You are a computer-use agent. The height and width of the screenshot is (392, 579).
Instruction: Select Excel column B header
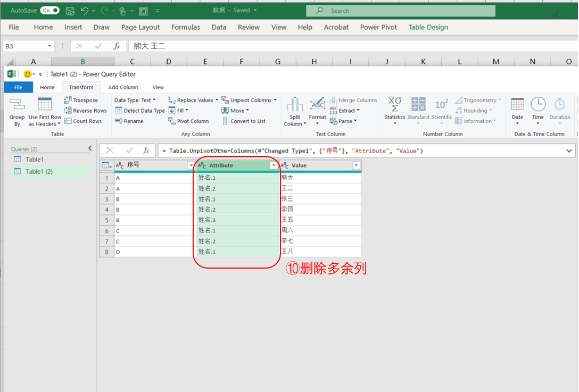tap(82, 61)
